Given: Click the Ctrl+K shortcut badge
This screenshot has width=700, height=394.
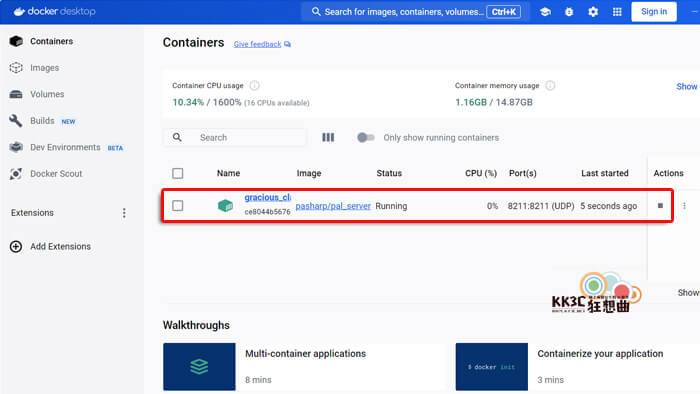Looking at the screenshot, I should click(504, 12).
